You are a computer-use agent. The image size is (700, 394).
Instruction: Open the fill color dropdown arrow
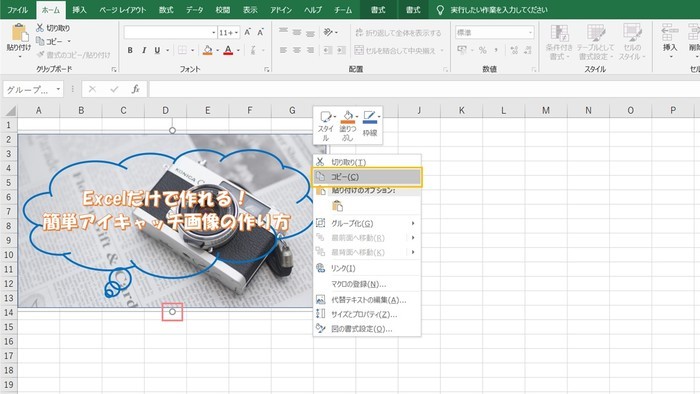pyautogui.click(x=217, y=50)
